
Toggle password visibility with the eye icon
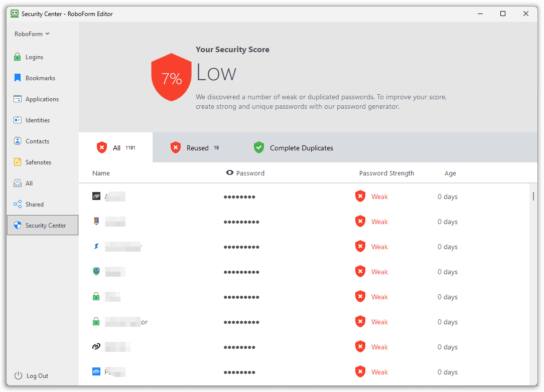[230, 172]
